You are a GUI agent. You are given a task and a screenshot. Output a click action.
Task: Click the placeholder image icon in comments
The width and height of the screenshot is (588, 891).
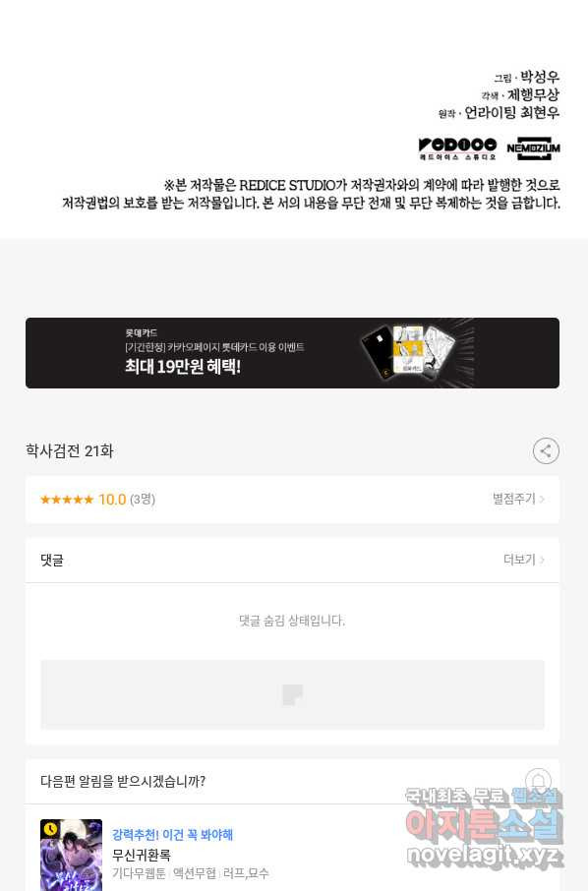click(292, 694)
